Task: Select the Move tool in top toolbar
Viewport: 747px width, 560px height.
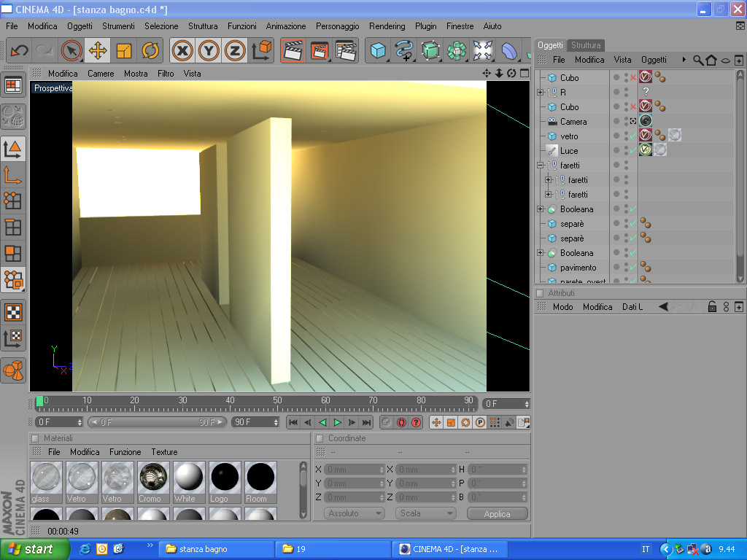Action: (x=98, y=50)
